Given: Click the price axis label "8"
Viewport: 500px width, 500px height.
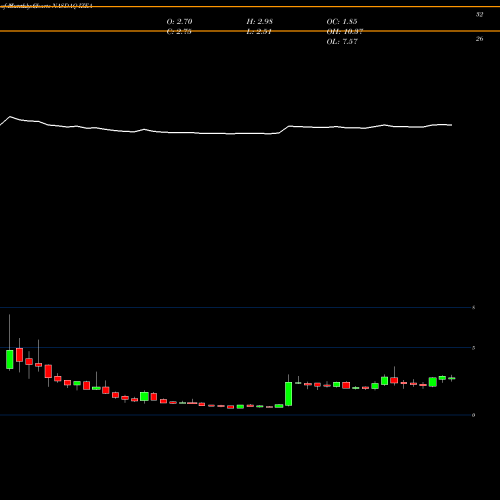Looking at the screenshot, I should tap(474, 307).
